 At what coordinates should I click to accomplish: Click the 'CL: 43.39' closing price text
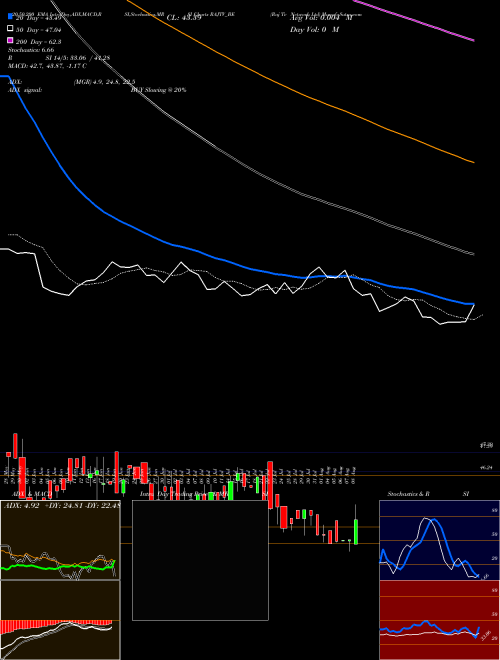184,18
